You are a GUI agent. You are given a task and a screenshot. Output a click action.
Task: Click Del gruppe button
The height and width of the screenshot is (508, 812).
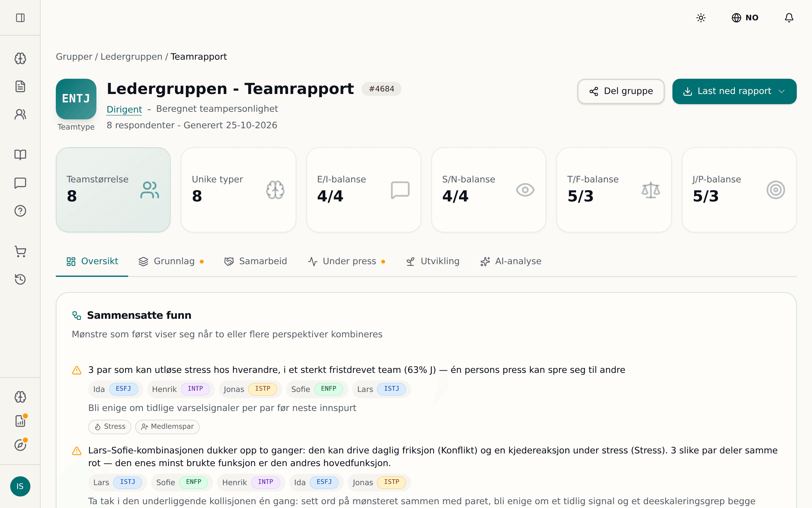(621, 91)
